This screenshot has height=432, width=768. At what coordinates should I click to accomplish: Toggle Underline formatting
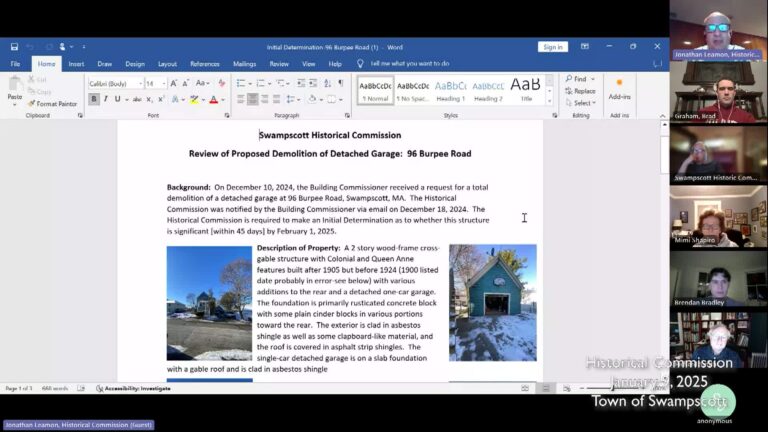117,99
